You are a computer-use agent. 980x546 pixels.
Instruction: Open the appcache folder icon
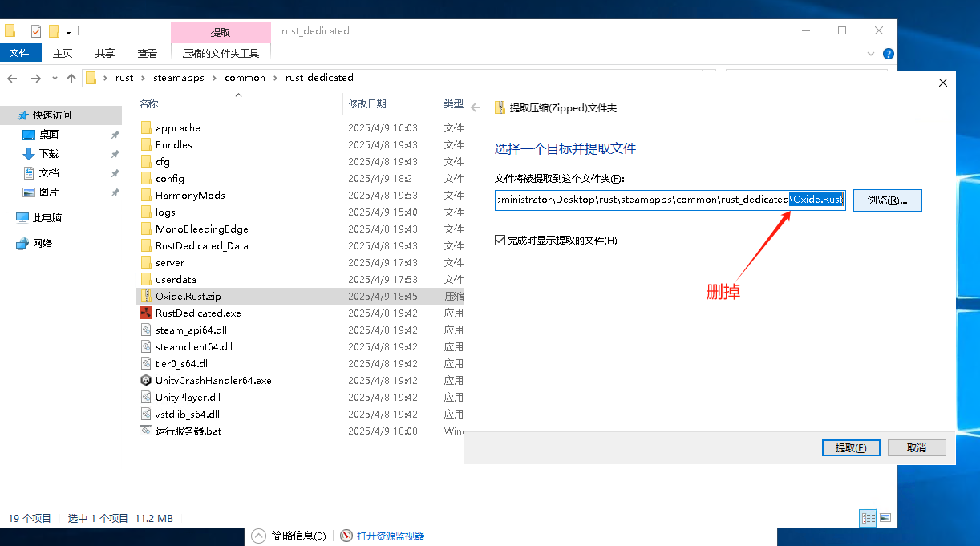coord(146,127)
